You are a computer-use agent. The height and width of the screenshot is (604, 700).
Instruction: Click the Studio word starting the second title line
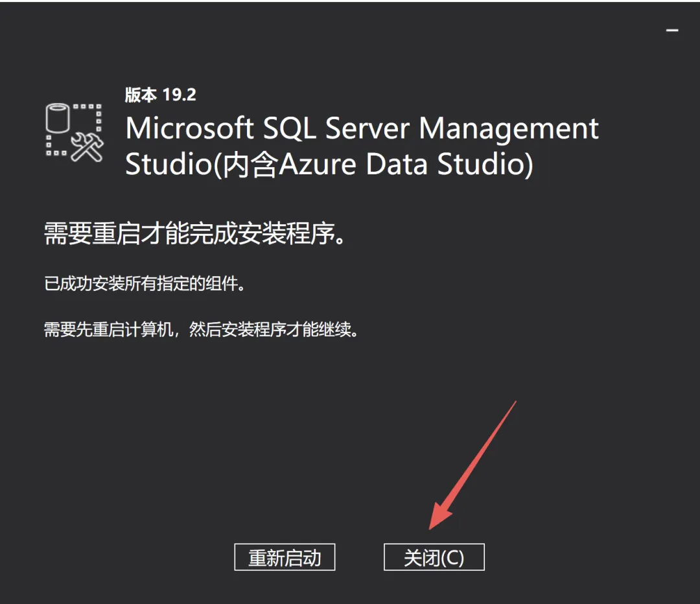coord(169,164)
